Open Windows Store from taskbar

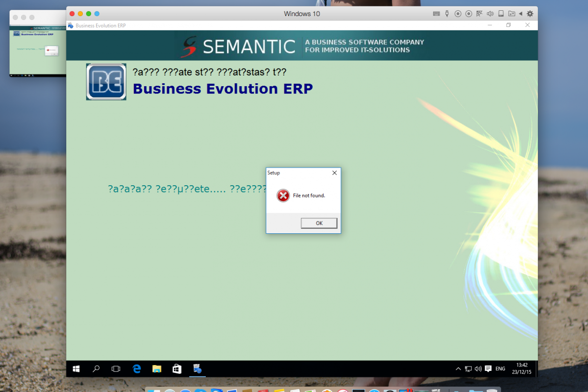pyautogui.click(x=177, y=368)
